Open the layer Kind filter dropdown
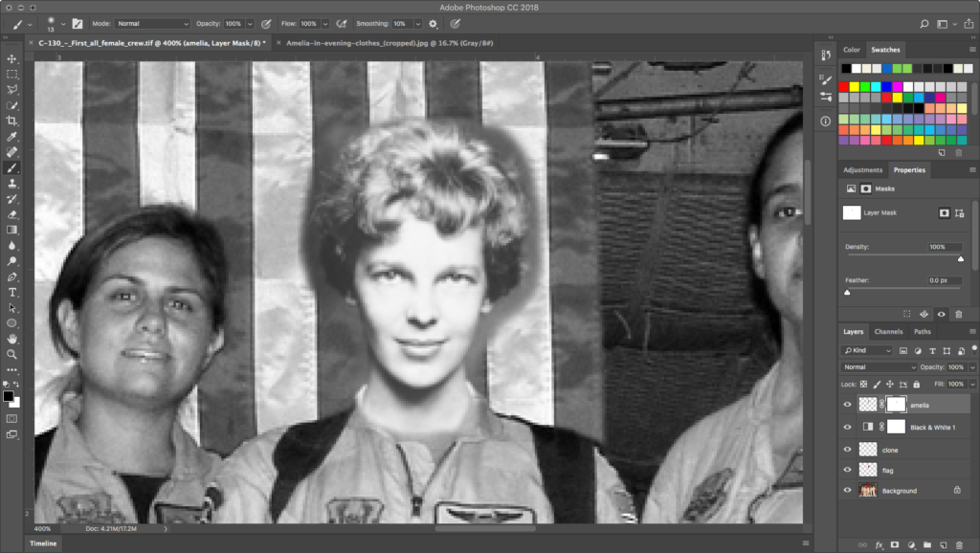 coord(867,351)
